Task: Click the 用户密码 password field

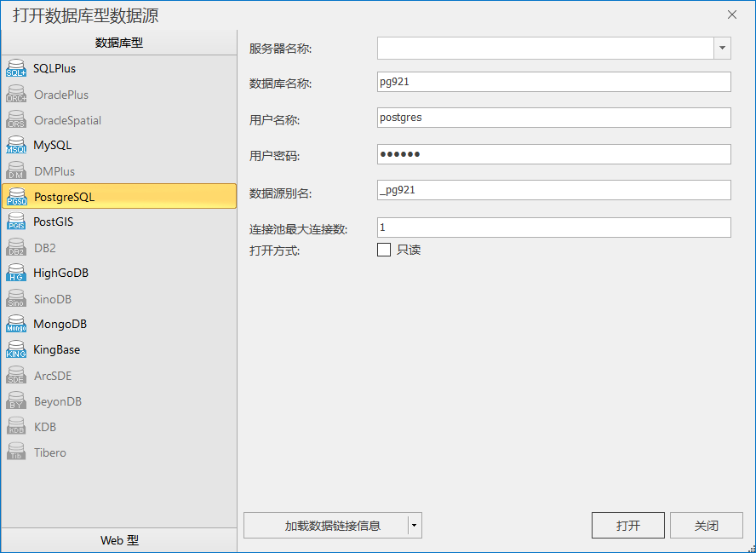Action: pyautogui.click(x=553, y=154)
